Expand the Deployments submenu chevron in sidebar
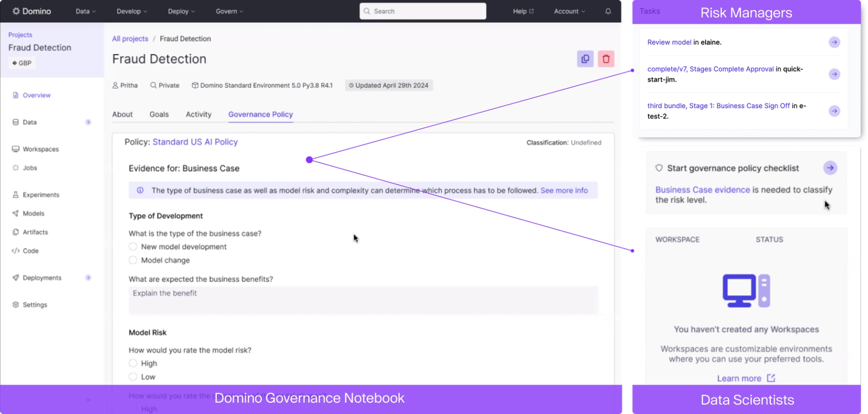 point(88,278)
